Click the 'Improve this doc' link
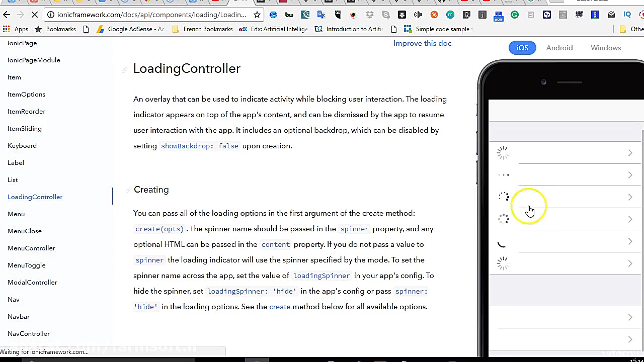The image size is (644, 362). coord(422,43)
